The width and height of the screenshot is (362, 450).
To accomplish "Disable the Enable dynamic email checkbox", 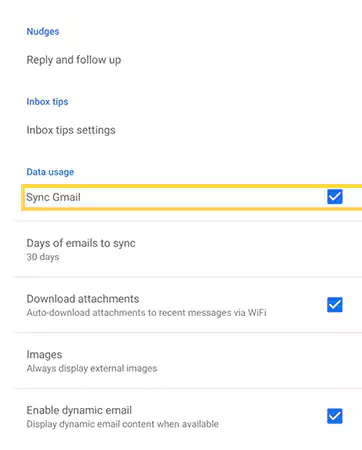I will click(335, 416).
